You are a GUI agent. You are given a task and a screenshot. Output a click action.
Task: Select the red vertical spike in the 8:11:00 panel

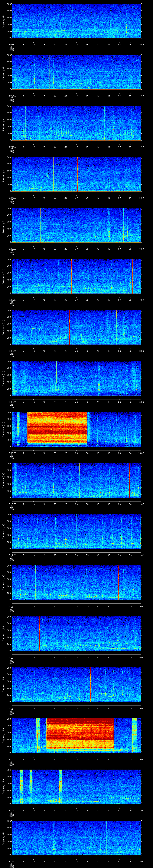[x=77, y=531]
